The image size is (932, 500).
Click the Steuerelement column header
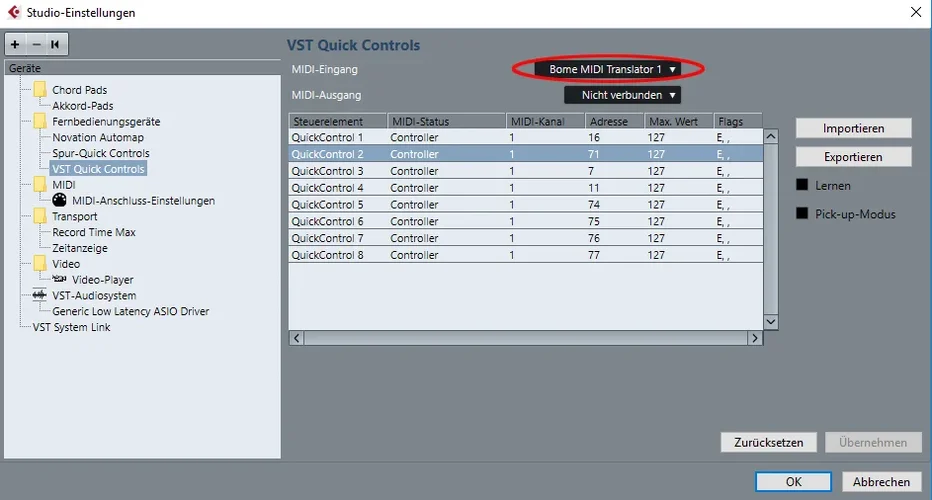338,121
